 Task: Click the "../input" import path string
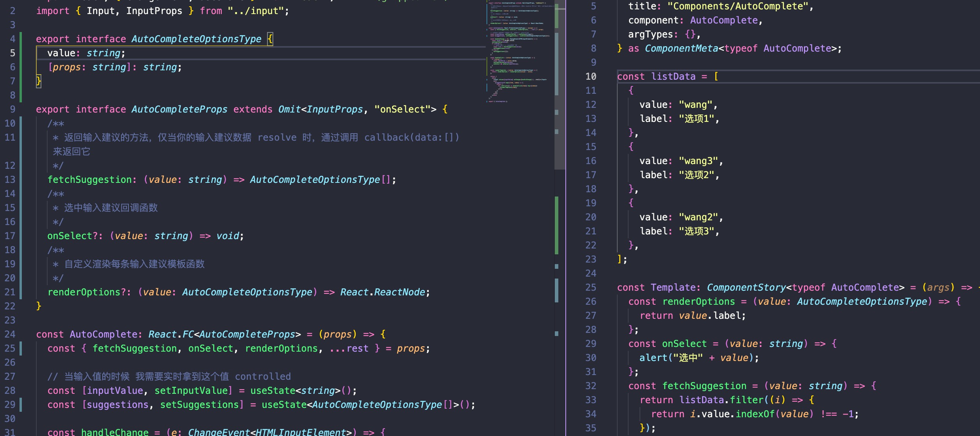coord(255,11)
